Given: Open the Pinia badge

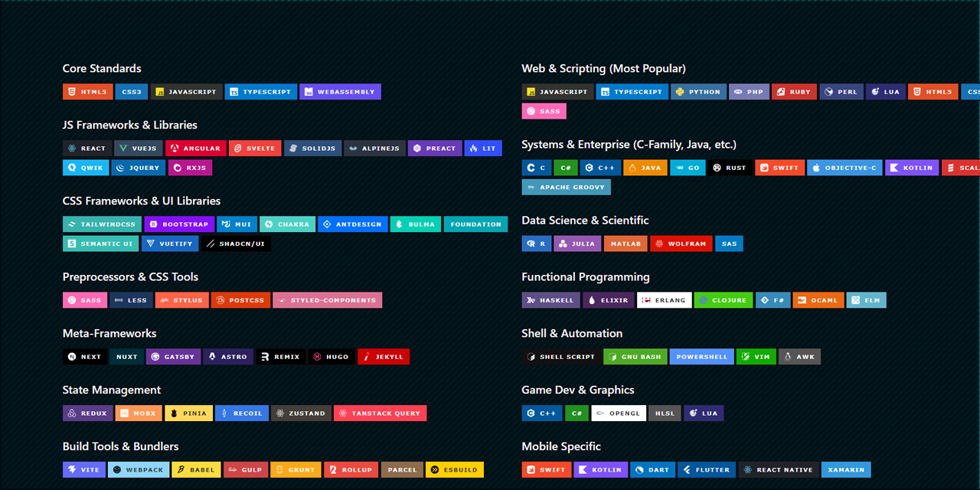Looking at the screenshot, I should click(188, 413).
